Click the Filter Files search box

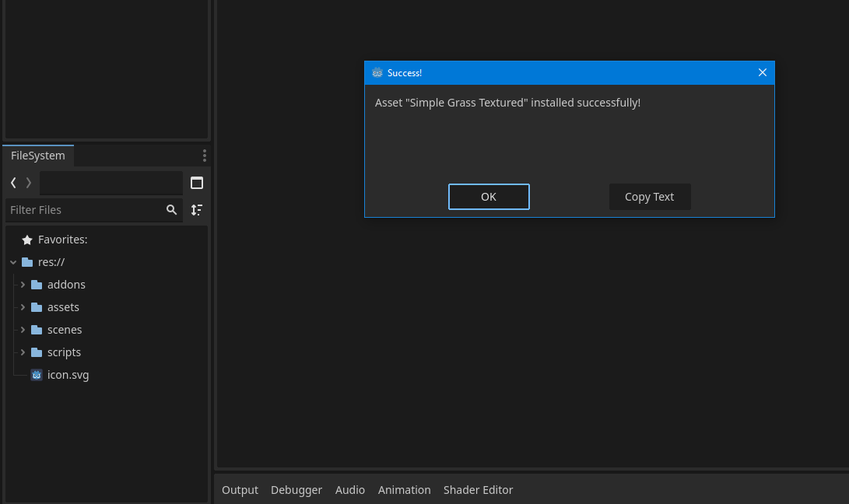pyautogui.click(x=86, y=210)
